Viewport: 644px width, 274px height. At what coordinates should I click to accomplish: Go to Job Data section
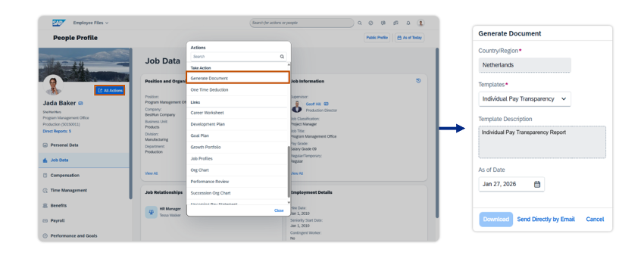pyautogui.click(x=84, y=160)
